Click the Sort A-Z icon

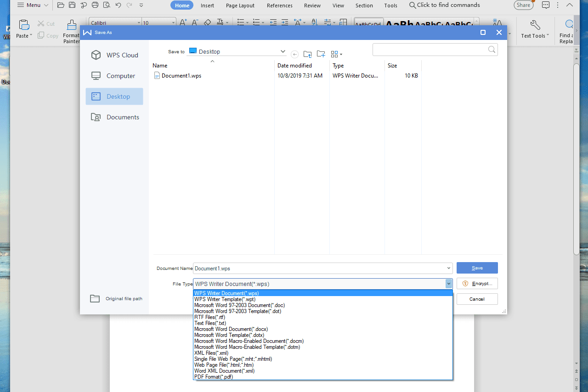(x=315, y=22)
